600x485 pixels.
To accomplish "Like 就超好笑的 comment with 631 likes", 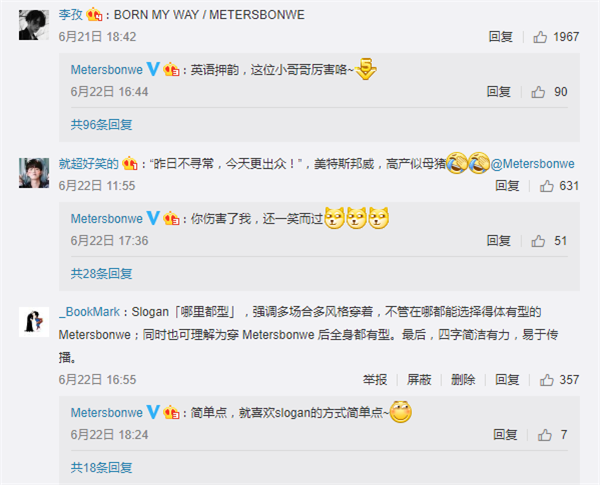I will click(546, 186).
